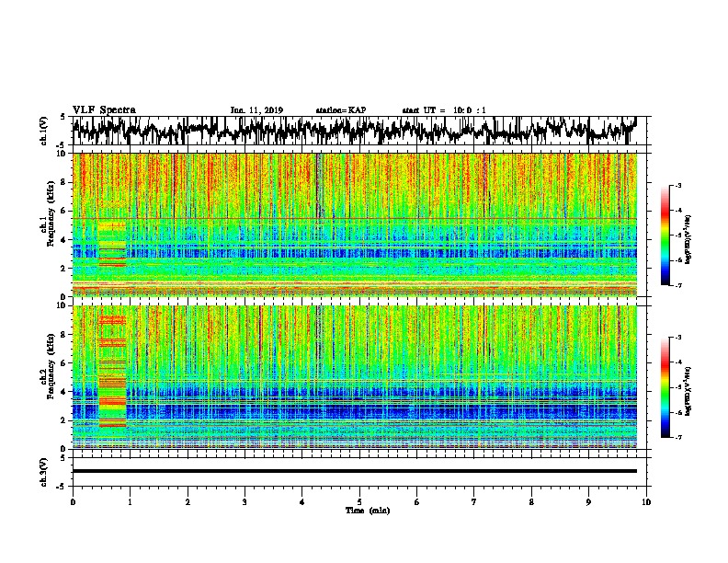Click the "-7" label on ch.2 colorbar
The height and width of the screenshot is (563, 728).
[678, 437]
